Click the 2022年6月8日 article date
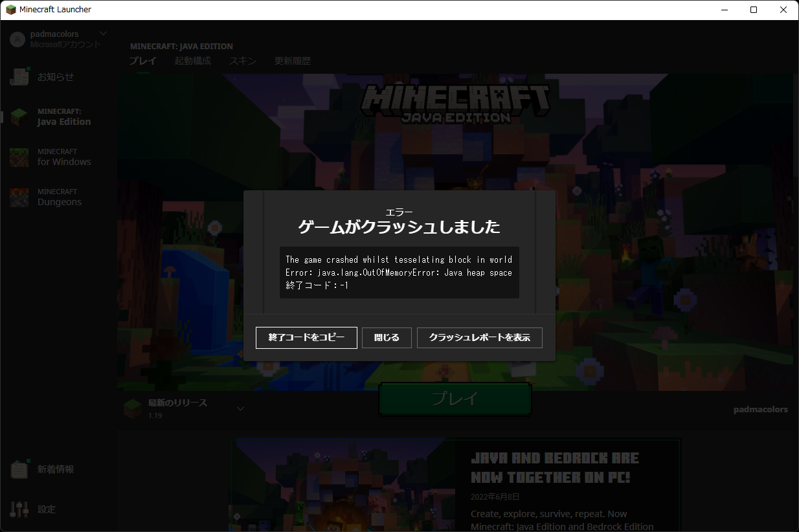 pyautogui.click(x=495, y=496)
